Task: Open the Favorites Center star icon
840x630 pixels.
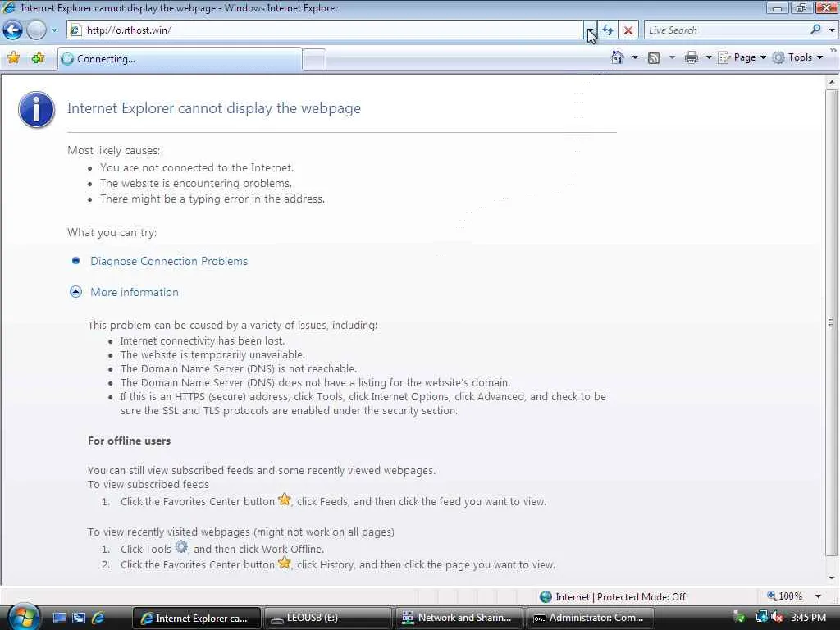Action: (14, 58)
